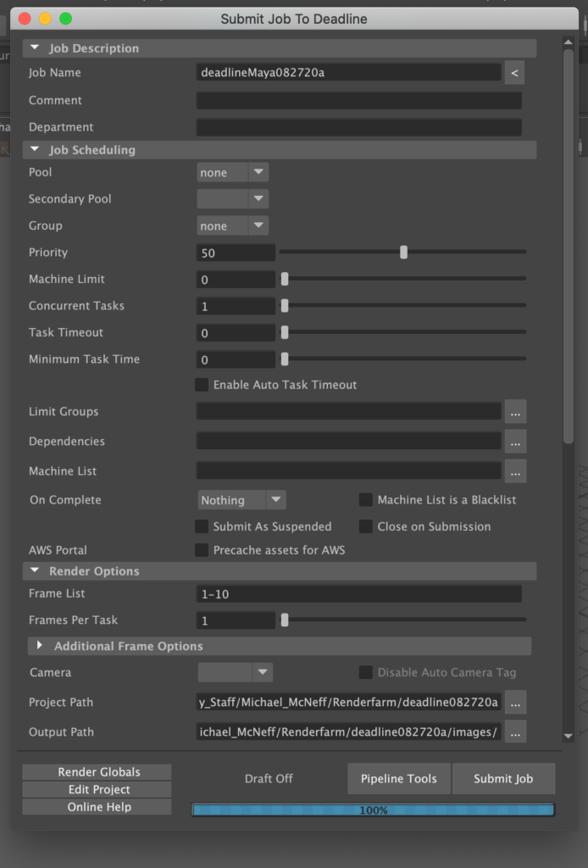Open the Group dropdown
The image size is (588, 868).
(233, 225)
